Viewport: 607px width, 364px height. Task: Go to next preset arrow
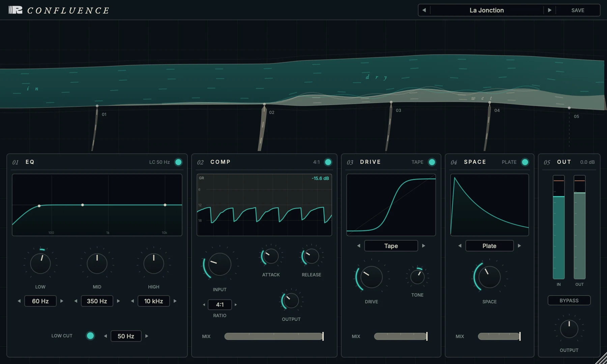(549, 10)
